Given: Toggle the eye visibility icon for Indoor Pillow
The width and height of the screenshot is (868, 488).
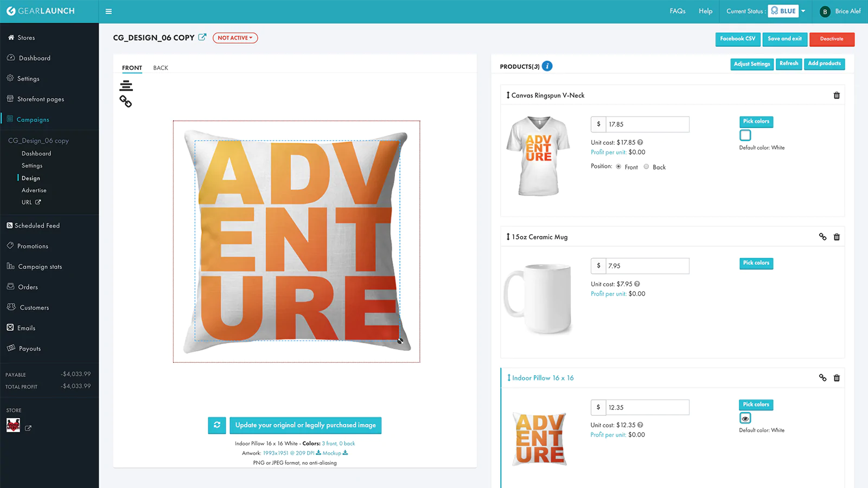Looking at the screenshot, I should [745, 419].
